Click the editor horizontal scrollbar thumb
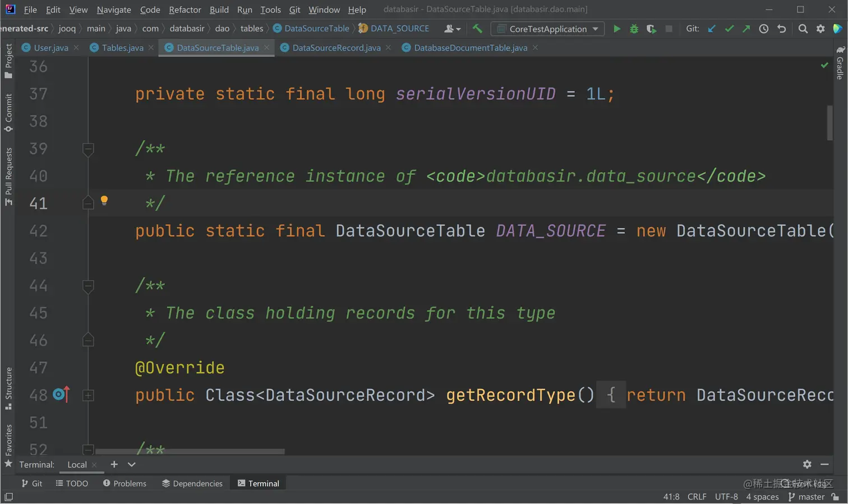The image size is (848, 504). pos(190,451)
